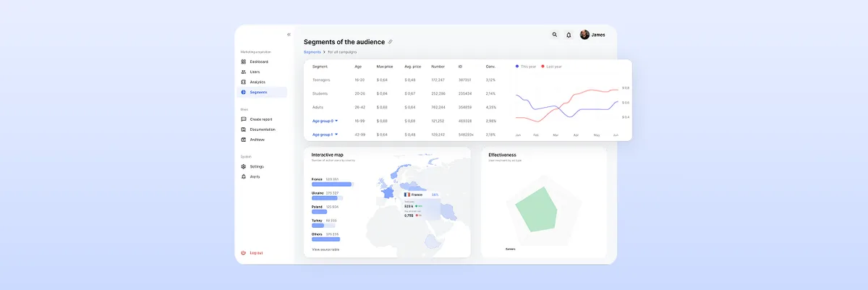The image size is (868, 290).
Task: Click the Alerts bell icon in the sidebar
Action: 244,176
